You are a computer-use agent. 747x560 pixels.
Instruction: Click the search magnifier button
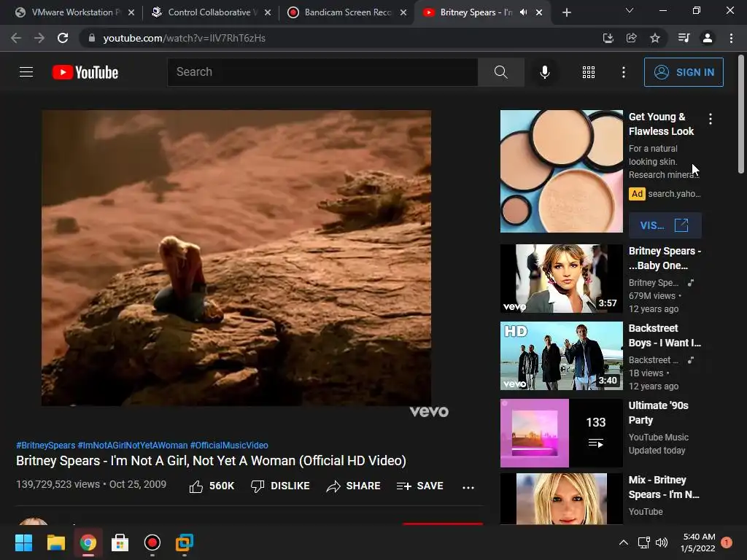coord(500,72)
